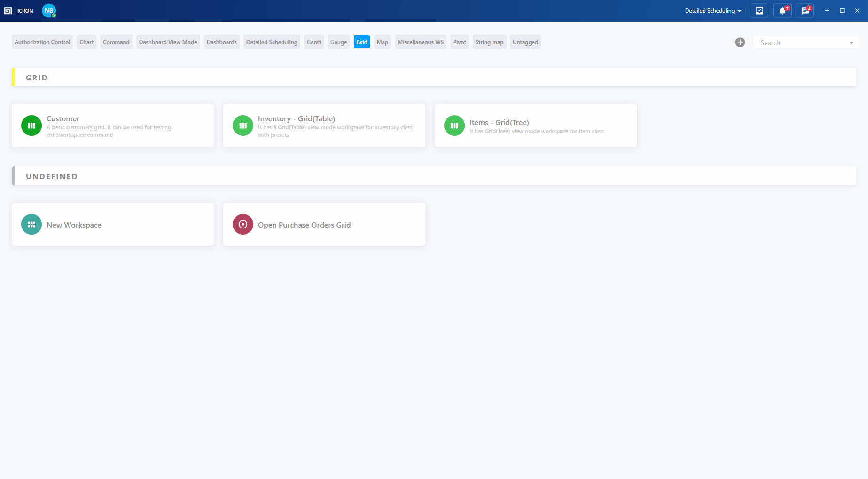Open the notifications bell icon
The image size is (868, 479).
click(782, 11)
